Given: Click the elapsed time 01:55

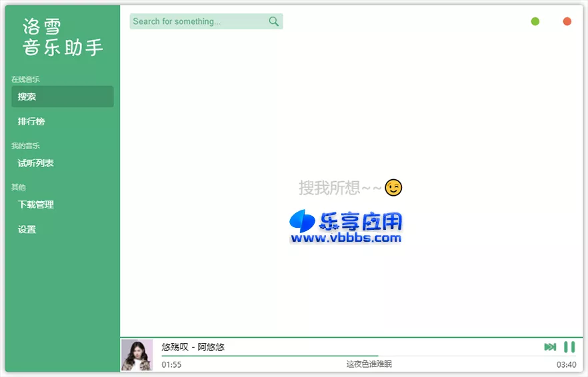Looking at the screenshot, I should click(171, 364).
